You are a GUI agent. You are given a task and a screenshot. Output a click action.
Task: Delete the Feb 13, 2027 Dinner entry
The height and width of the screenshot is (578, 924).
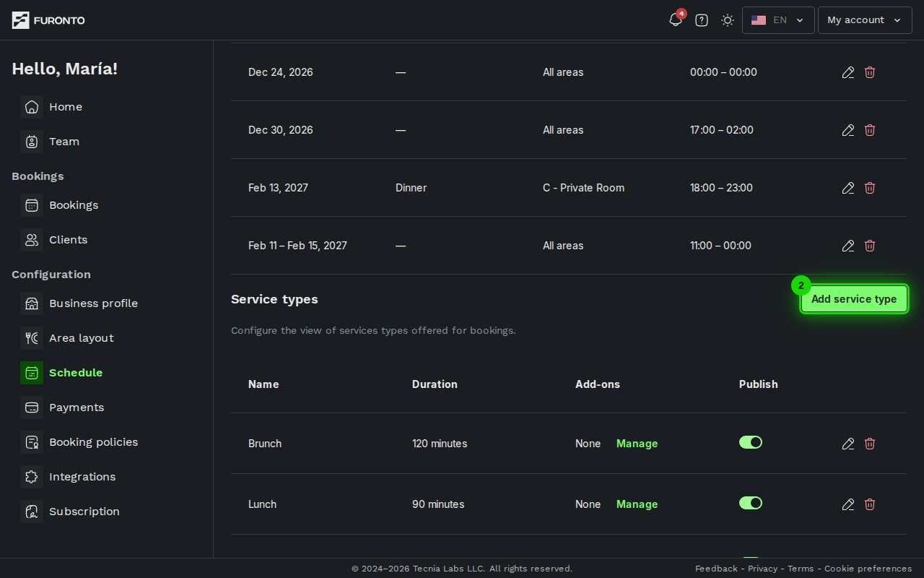(870, 188)
